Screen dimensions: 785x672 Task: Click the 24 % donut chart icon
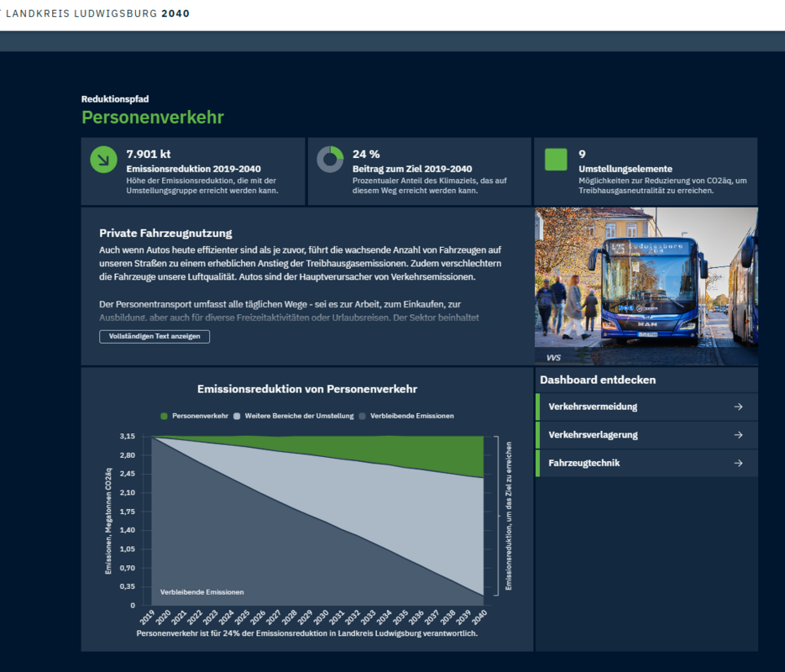(330, 159)
